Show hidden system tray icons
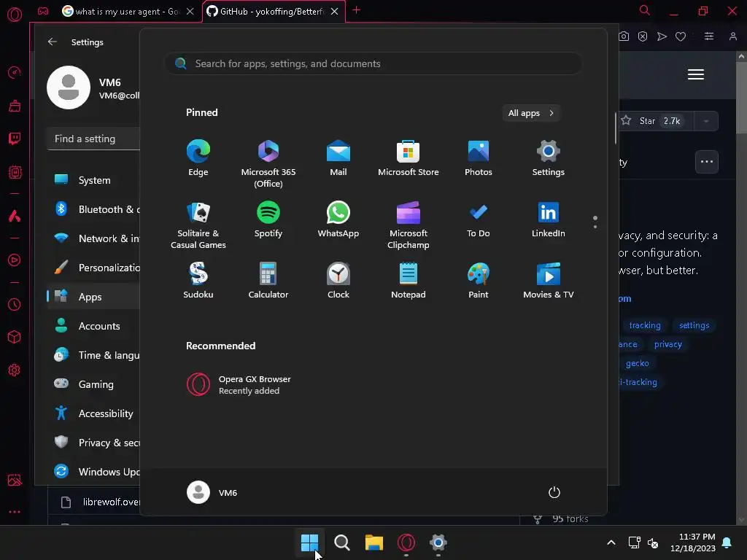The height and width of the screenshot is (560, 747). 611,542
